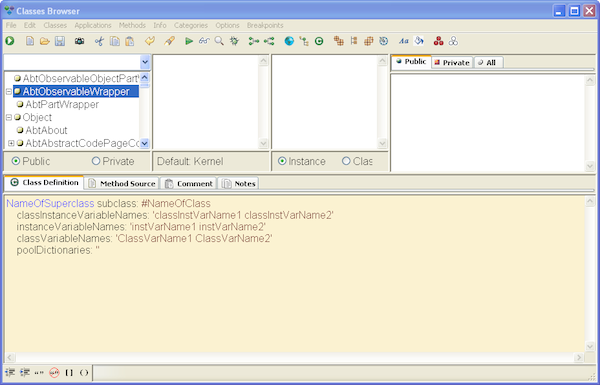This screenshot has width=600, height=385.
Task: Click the blue globe toolbar icon
Action: [x=289, y=41]
